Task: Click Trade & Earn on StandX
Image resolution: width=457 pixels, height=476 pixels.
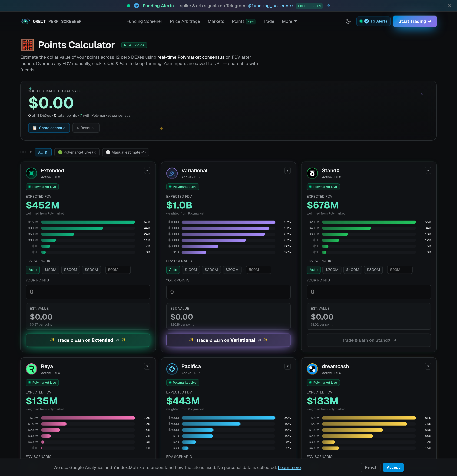Action: click(369, 340)
